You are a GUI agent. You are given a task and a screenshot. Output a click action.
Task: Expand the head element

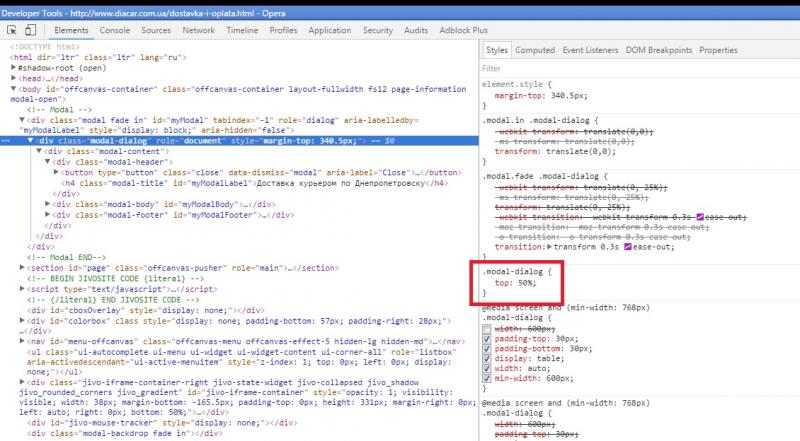[x=14, y=78]
